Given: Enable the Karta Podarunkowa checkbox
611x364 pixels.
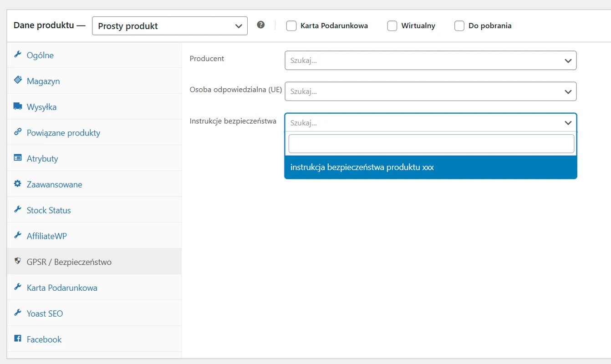Looking at the screenshot, I should (x=291, y=26).
